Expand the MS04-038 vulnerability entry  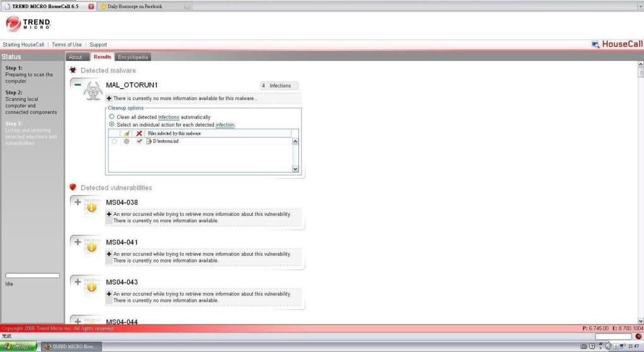pyautogui.click(x=77, y=202)
